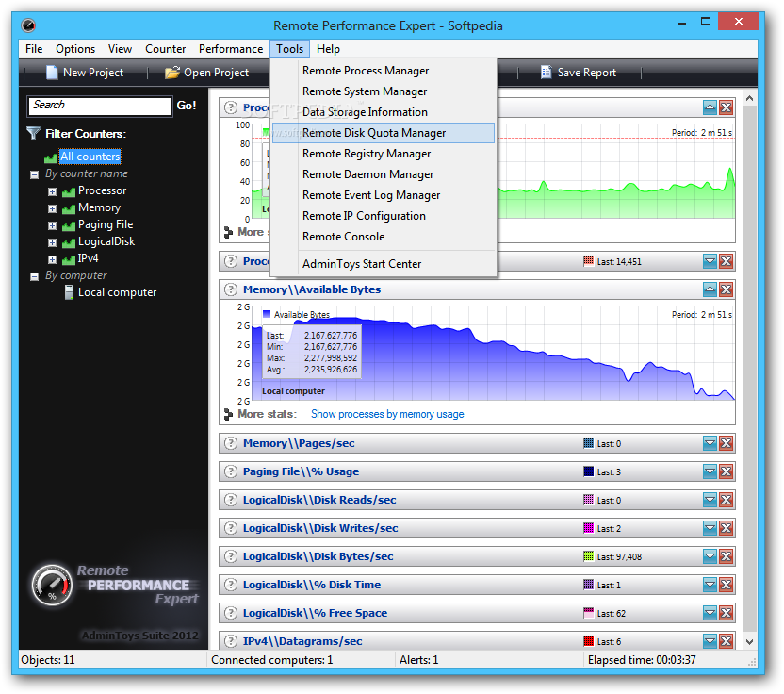The width and height of the screenshot is (784, 694).
Task: Click the LogicalDisk\\Disk Writes/sec magenta swatch
Action: click(x=589, y=528)
